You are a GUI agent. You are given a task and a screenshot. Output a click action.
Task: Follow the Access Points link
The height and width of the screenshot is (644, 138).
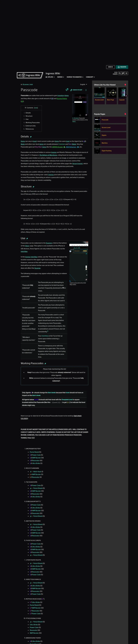[62, 99]
